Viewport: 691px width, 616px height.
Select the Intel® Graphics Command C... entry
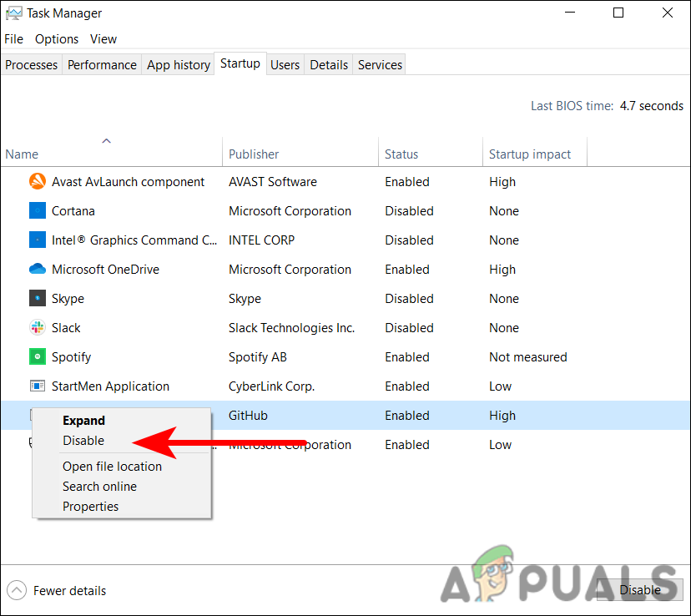tap(134, 240)
